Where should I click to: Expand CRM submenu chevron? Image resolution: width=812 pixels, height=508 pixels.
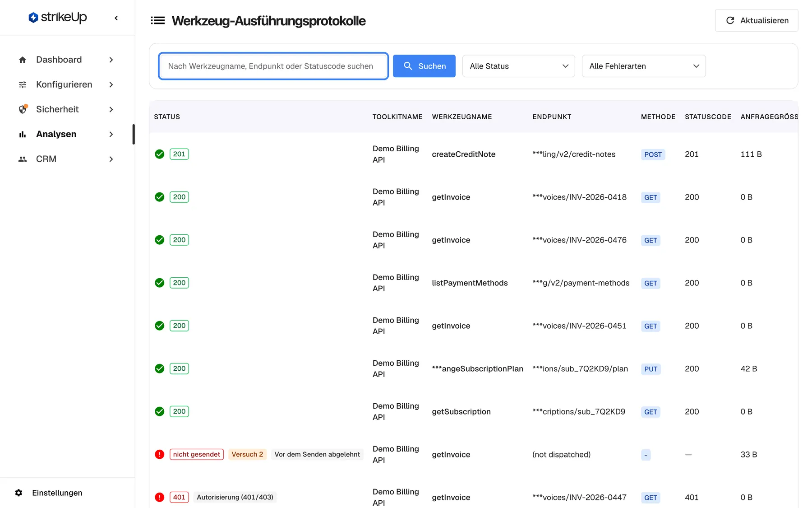[x=111, y=159]
